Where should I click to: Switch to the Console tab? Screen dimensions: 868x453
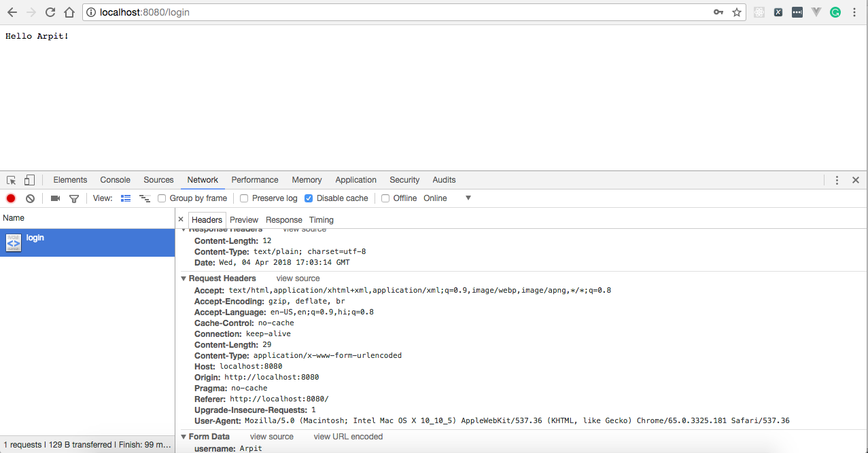point(115,180)
